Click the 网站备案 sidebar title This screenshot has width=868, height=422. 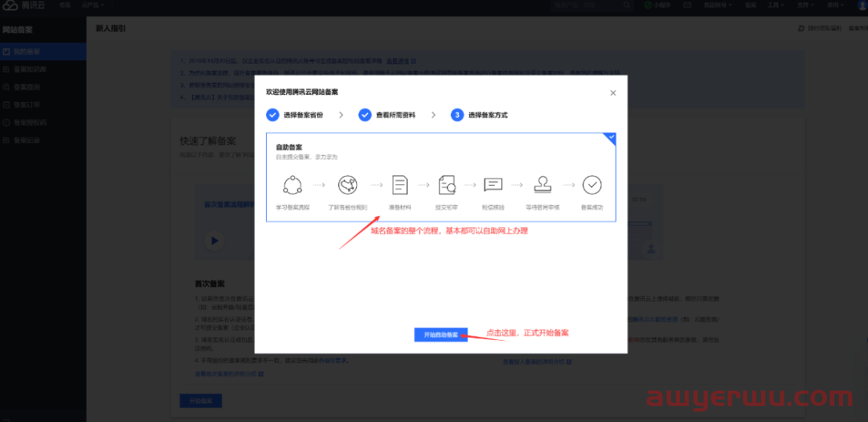coord(18,30)
